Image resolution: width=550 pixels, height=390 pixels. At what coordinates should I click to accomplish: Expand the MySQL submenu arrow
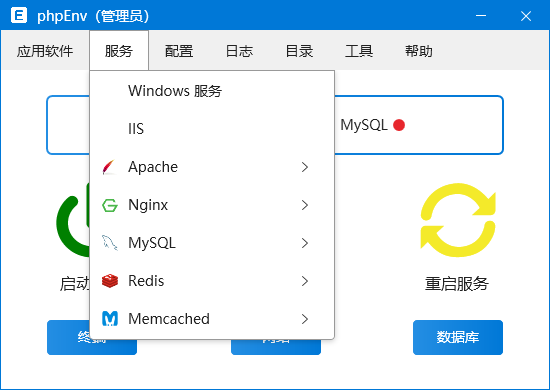[304, 243]
